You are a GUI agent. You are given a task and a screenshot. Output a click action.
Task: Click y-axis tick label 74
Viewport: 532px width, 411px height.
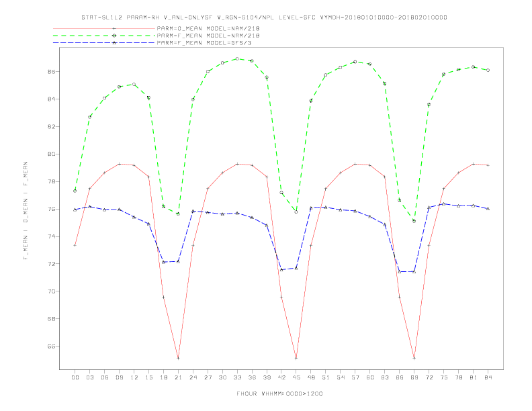tap(51, 236)
